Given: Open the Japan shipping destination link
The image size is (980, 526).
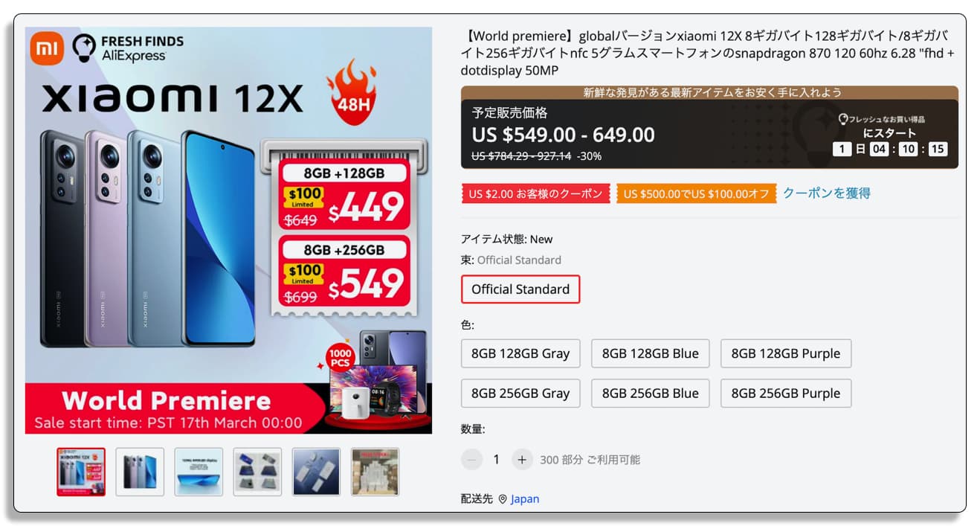Looking at the screenshot, I should tap(525, 498).
